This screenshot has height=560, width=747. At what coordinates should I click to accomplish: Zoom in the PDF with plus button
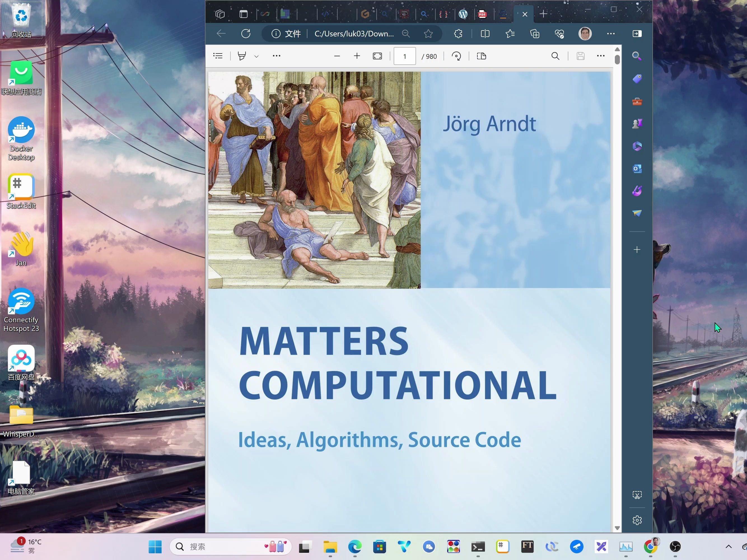pyautogui.click(x=357, y=56)
